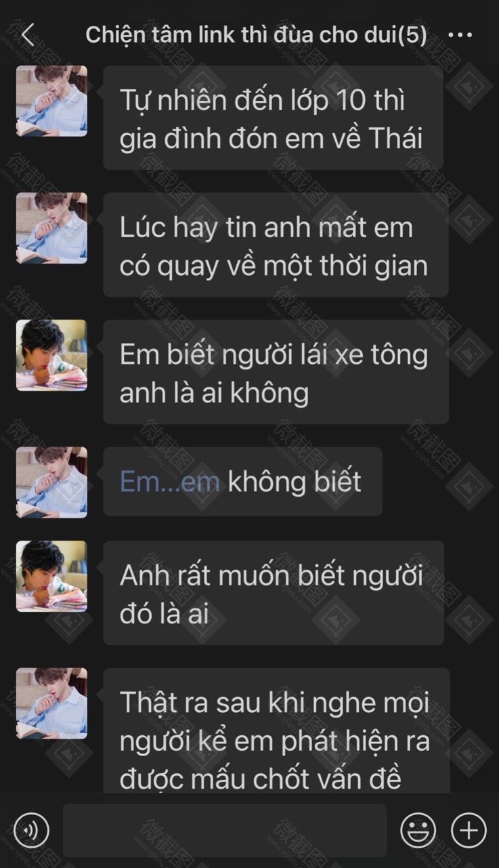Tap the blue 'Em...em' highlighted text
Image resolution: width=499 pixels, height=868 pixels.
pyautogui.click(x=170, y=482)
